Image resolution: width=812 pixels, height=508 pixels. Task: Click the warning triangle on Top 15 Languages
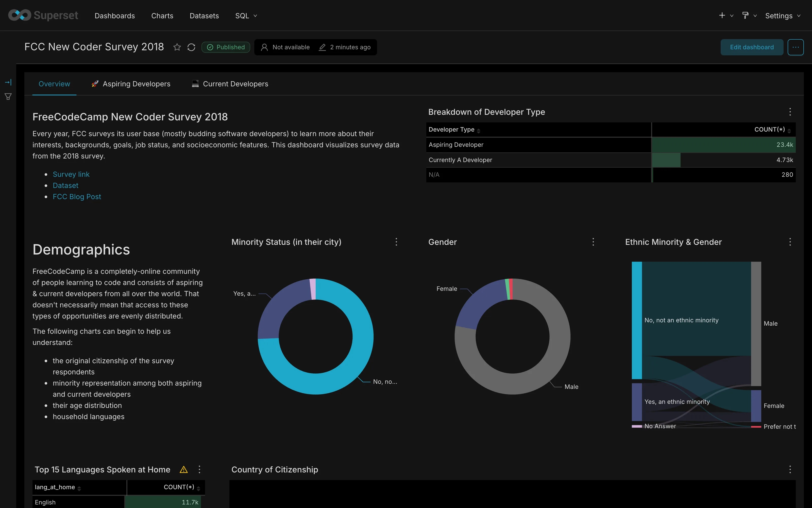[x=183, y=469]
